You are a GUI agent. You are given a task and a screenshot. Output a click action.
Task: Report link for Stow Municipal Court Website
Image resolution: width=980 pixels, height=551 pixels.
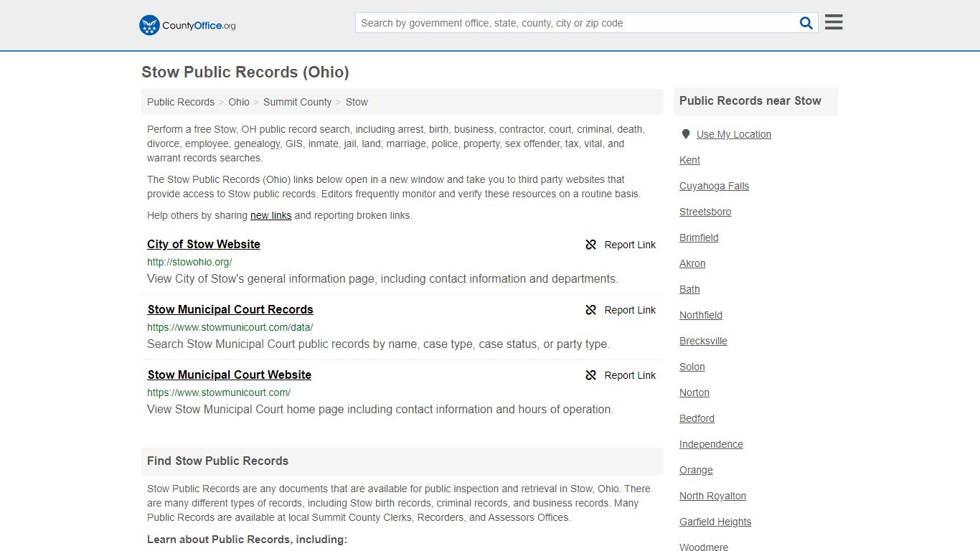point(630,375)
